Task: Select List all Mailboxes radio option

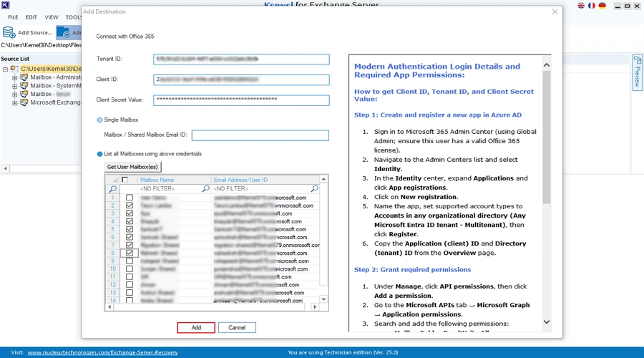Action: (x=99, y=154)
